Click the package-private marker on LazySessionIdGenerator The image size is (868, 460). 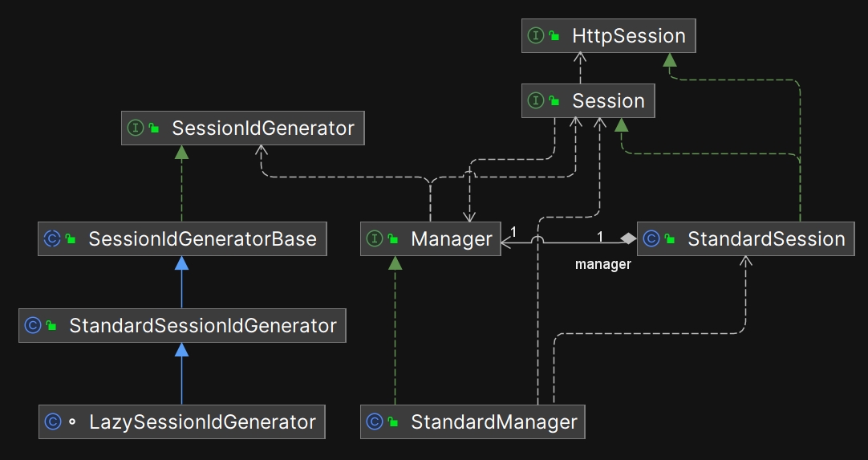[x=72, y=421]
